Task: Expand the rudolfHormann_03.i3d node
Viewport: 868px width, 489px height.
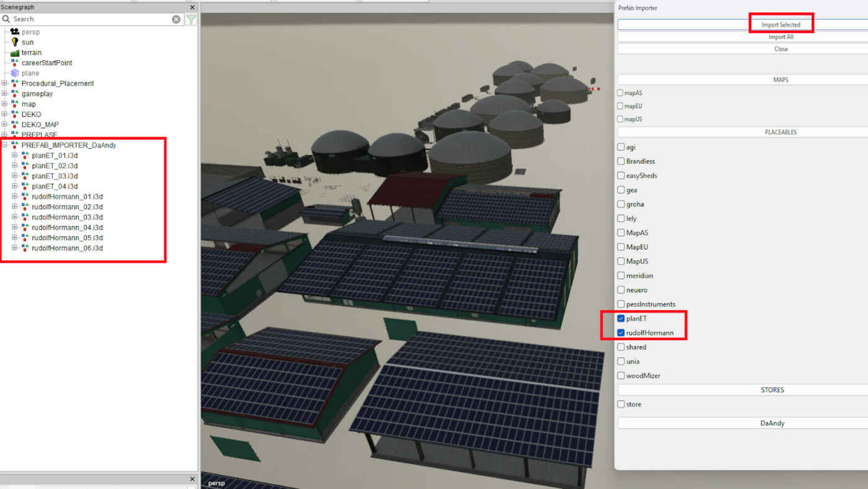Action: pos(14,217)
